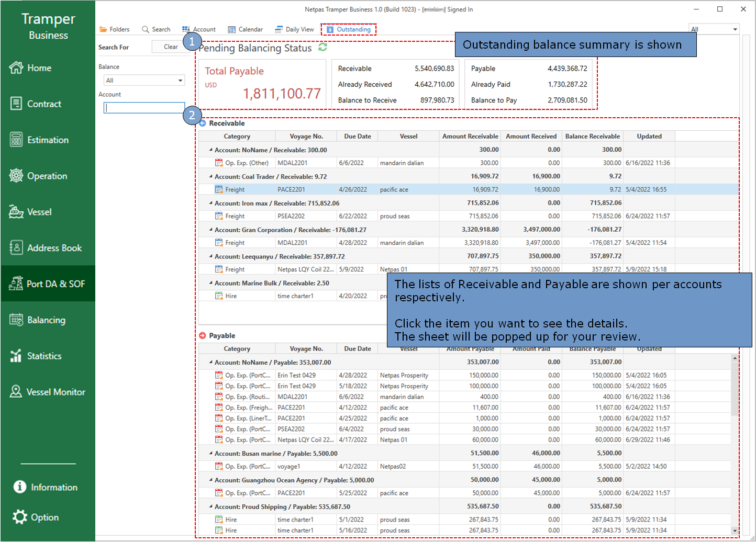Screen dimensions: 756x542
Task: Click the Balance to Receive 897,980.73 value
Action: [437, 100]
